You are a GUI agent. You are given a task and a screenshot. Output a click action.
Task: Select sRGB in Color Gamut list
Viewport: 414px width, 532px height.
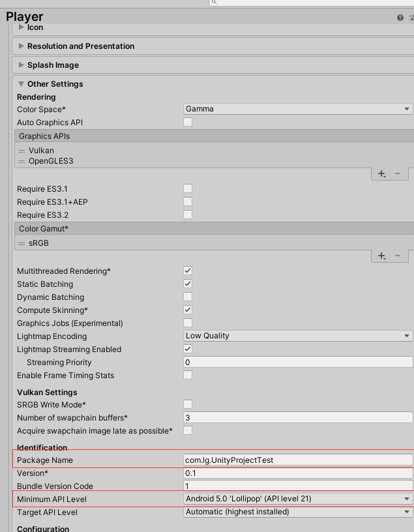click(x=38, y=243)
